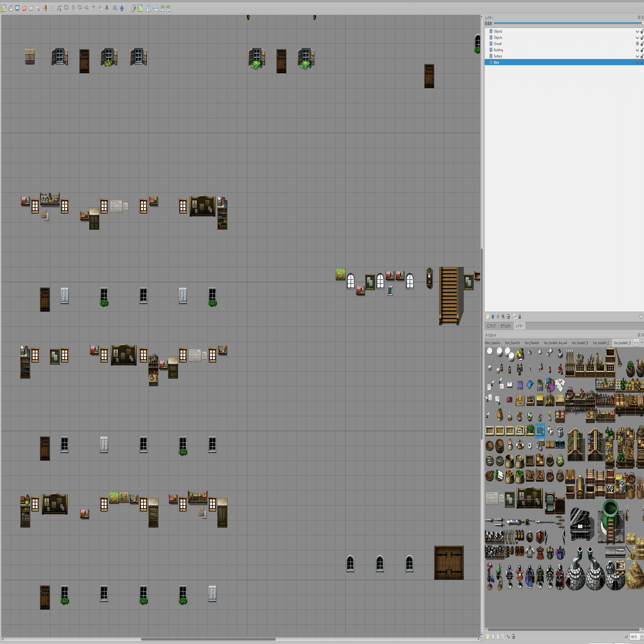
Task: Switch to ミニマップ tab
Action: point(491,326)
